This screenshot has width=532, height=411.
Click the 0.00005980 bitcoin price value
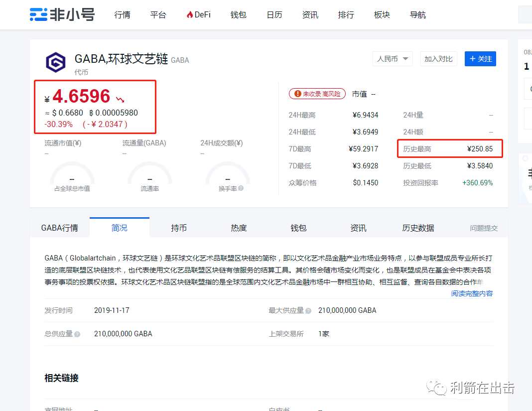pos(117,113)
